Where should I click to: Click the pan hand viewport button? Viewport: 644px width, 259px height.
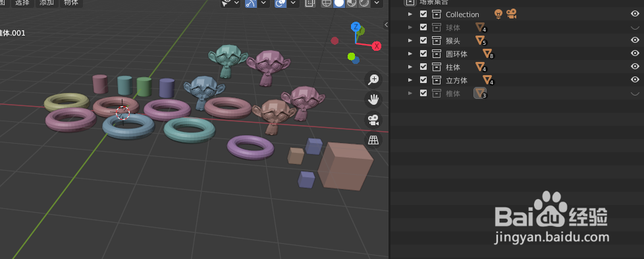373,100
